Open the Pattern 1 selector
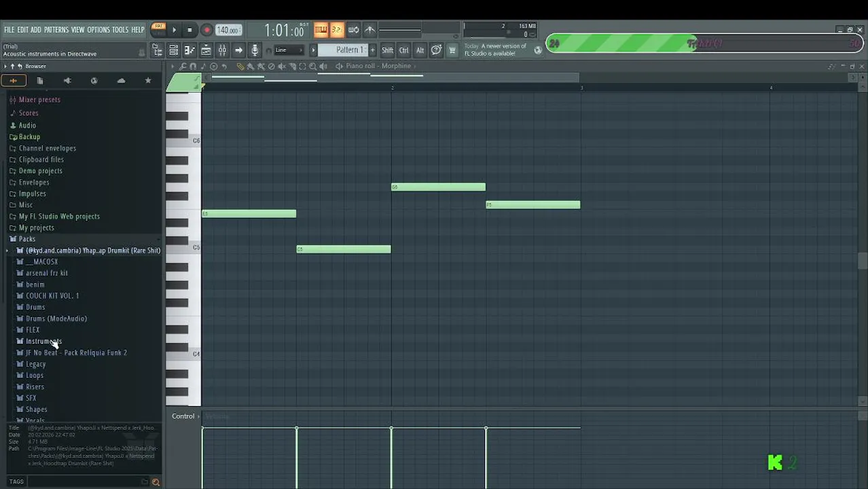Viewport: 868px width, 489px height. tap(343, 50)
